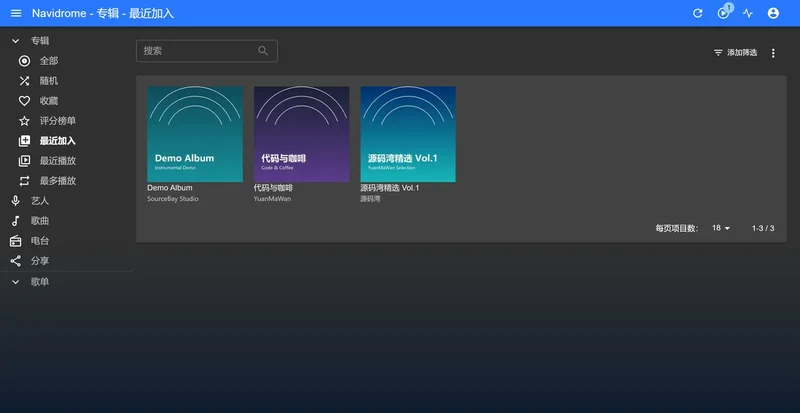This screenshot has height=413, width=800.
Task: Click the 全部 disc icon
Action: point(24,61)
